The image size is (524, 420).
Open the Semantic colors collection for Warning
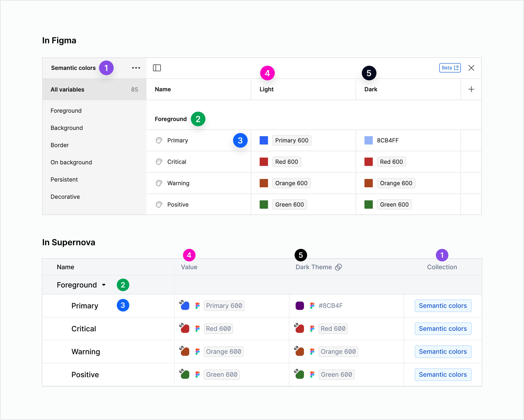tap(443, 351)
